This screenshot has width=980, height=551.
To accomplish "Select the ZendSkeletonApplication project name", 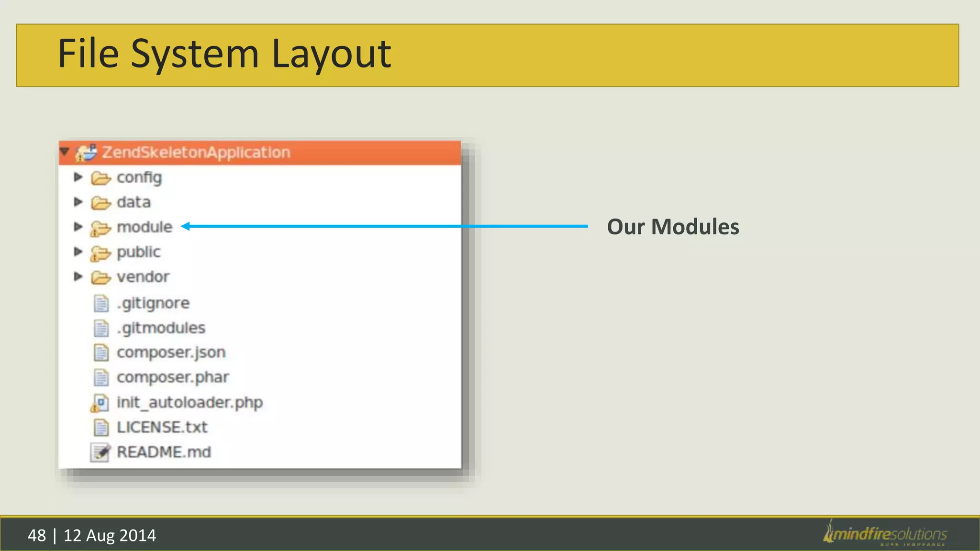I will point(196,152).
